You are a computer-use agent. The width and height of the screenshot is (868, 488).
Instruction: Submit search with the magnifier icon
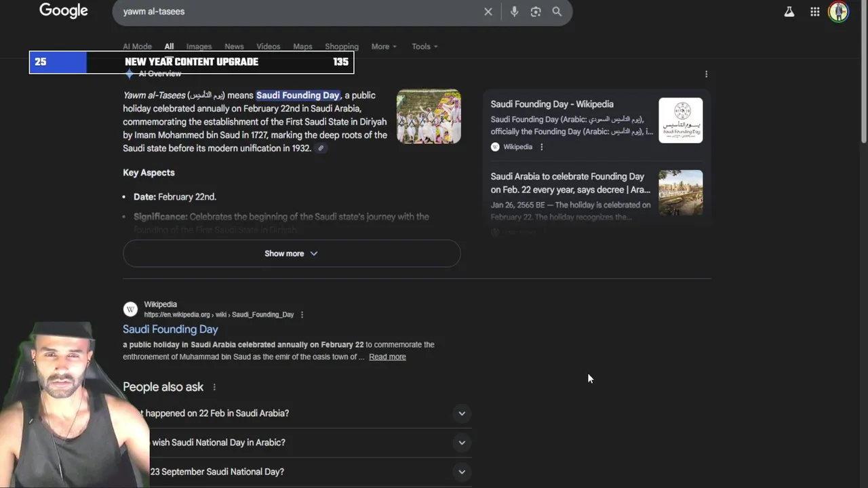click(x=557, y=12)
